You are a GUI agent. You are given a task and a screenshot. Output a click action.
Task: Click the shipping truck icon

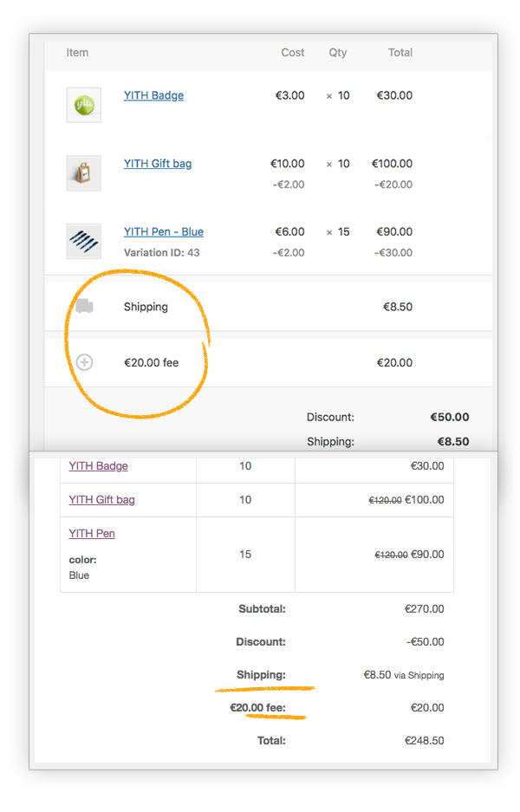click(84, 306)
